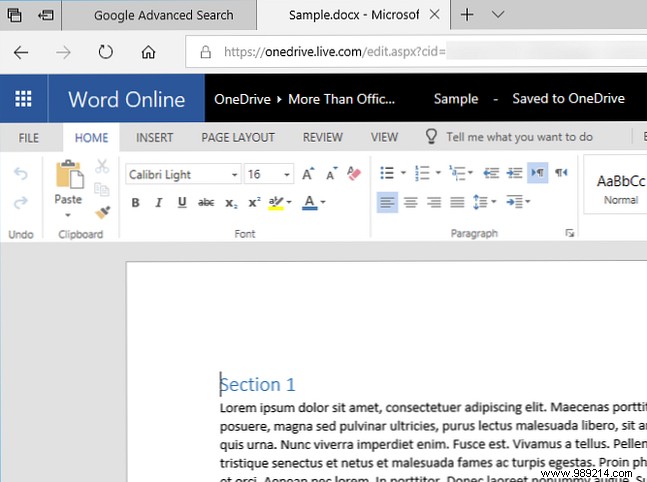Align text right
The image size is (647, 482).
pyautogui.click(x=434, y=202)
